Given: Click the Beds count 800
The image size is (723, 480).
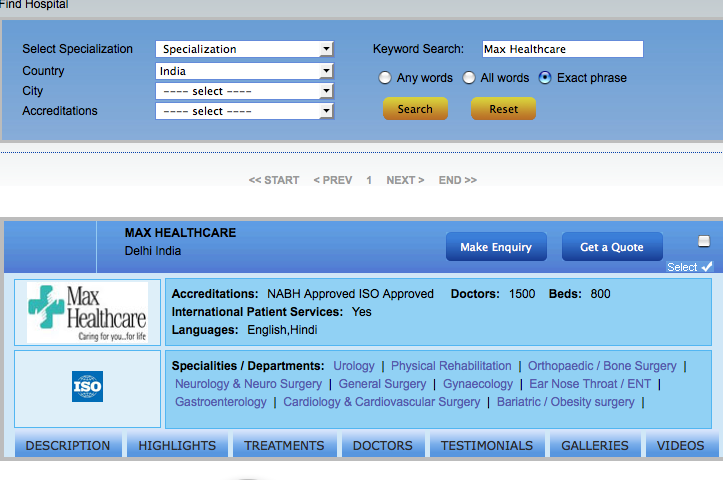Looking at the screenshot, I should [x=600, y=294].
